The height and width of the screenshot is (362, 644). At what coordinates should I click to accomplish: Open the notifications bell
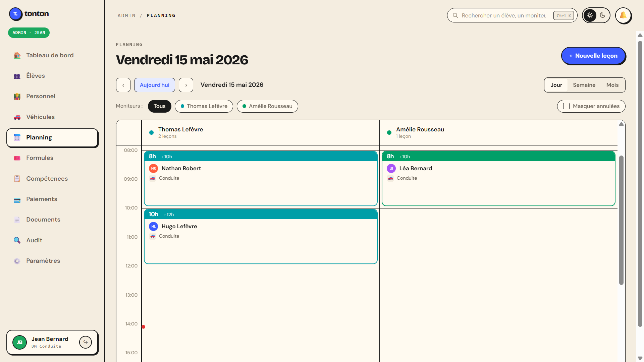click(623, 15)
